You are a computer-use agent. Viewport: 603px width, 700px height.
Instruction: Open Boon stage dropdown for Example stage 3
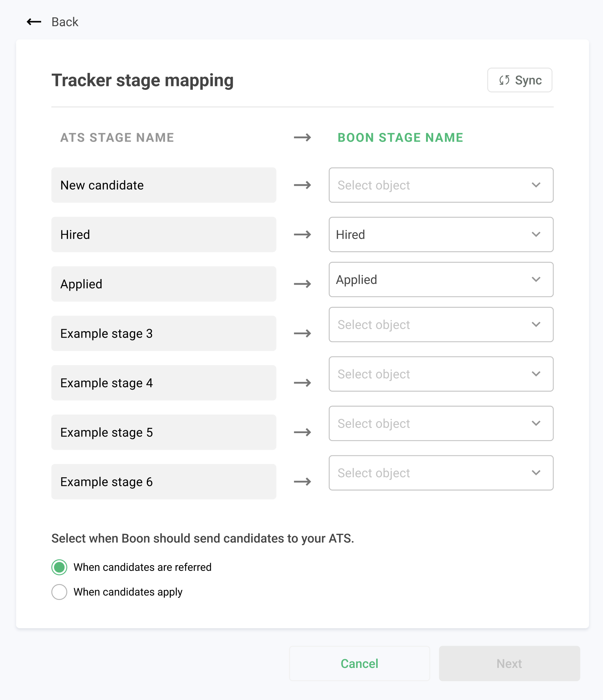click(441, 325)
